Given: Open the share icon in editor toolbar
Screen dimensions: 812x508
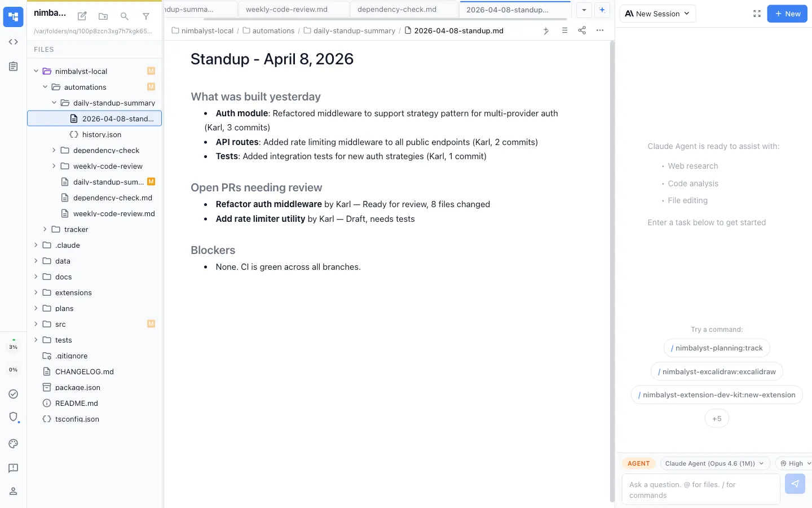Looking at the screenshot, I should pos(582,30).
